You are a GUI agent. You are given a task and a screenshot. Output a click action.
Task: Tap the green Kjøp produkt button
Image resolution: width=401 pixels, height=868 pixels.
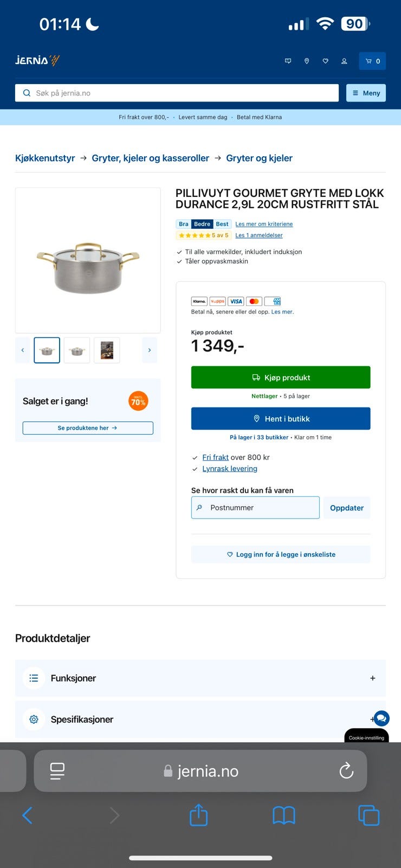point(281,378)
